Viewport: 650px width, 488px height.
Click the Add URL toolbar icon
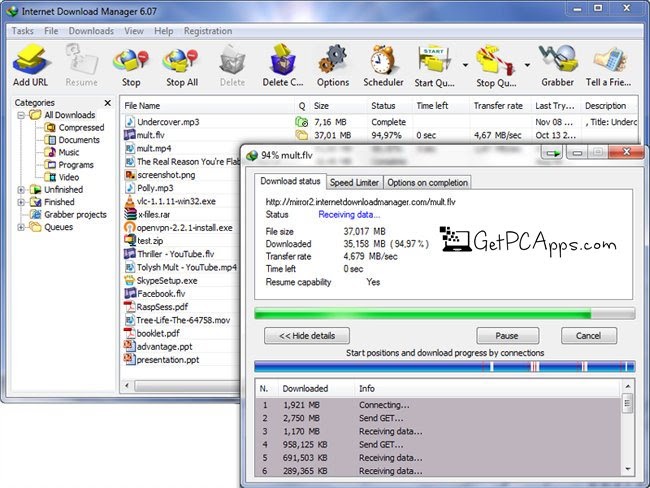(x=31, y=61)
